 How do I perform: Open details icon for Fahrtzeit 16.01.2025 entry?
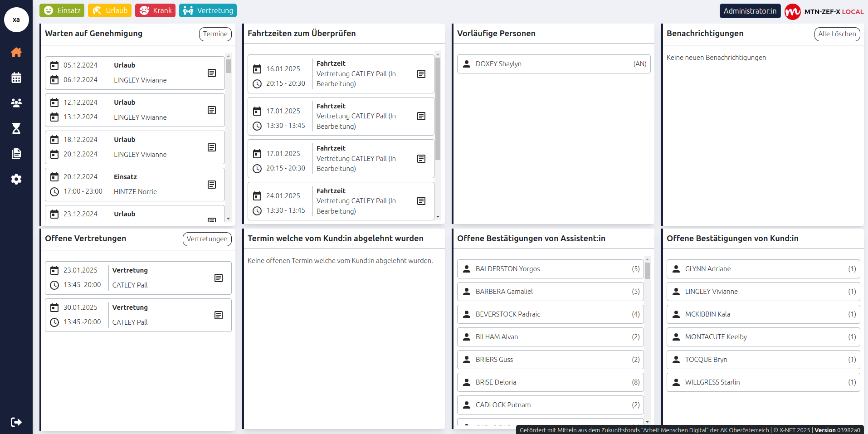[421, 74]
